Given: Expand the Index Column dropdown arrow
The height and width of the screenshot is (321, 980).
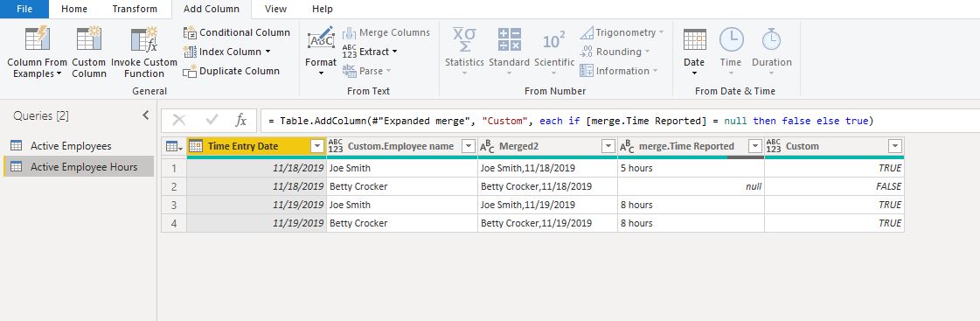Looking at the screenshot, I should pos(268,52).
